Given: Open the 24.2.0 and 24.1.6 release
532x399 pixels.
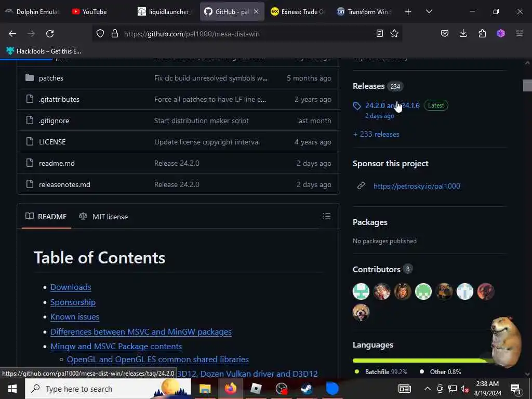Looking at the screenshot, I should click(392, 105).
